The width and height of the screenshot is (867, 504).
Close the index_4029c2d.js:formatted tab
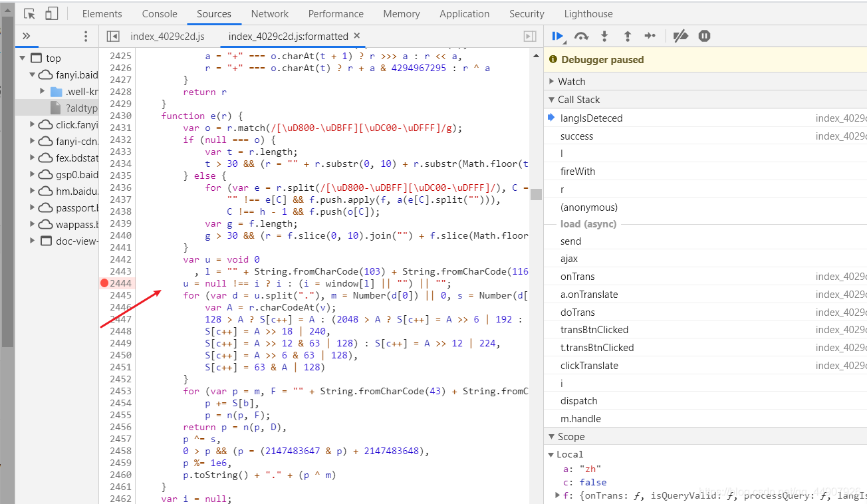coord(356,36)
